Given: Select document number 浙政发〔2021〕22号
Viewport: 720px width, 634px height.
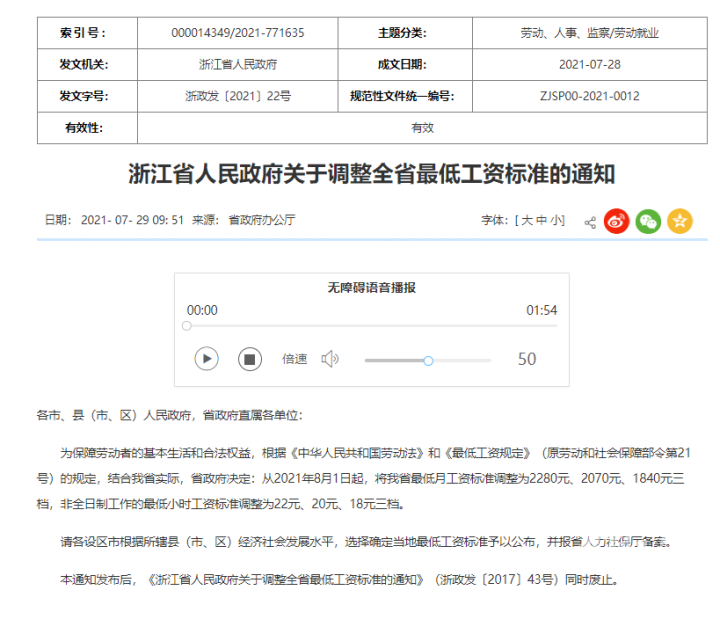Looking at the screenshot, I should coord(237,96).
